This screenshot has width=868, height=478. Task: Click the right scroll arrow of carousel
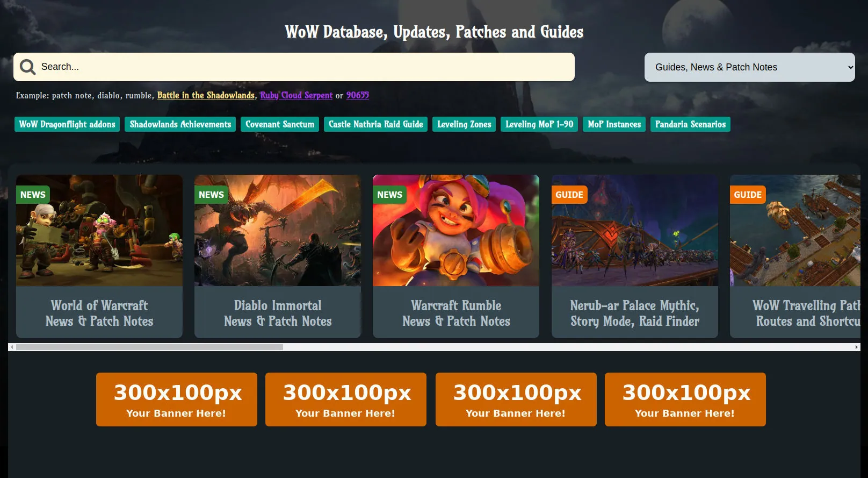coord(857,347)
